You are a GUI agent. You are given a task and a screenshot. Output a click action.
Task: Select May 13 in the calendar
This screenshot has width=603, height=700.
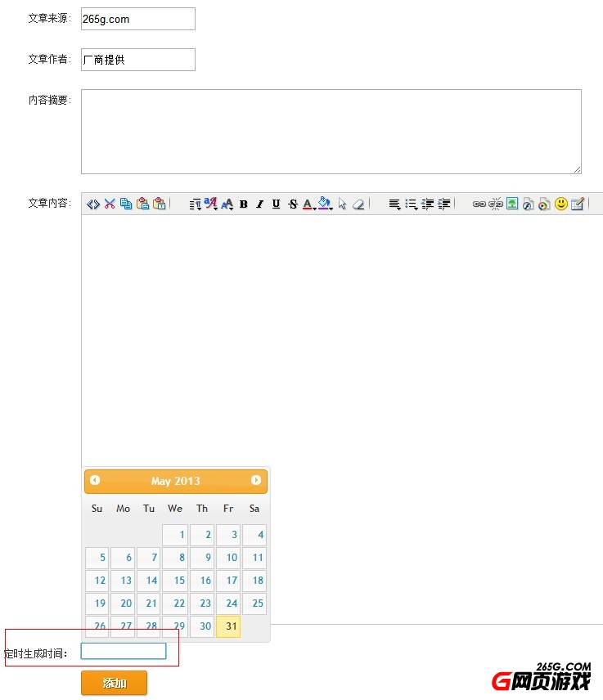(123, 581)
